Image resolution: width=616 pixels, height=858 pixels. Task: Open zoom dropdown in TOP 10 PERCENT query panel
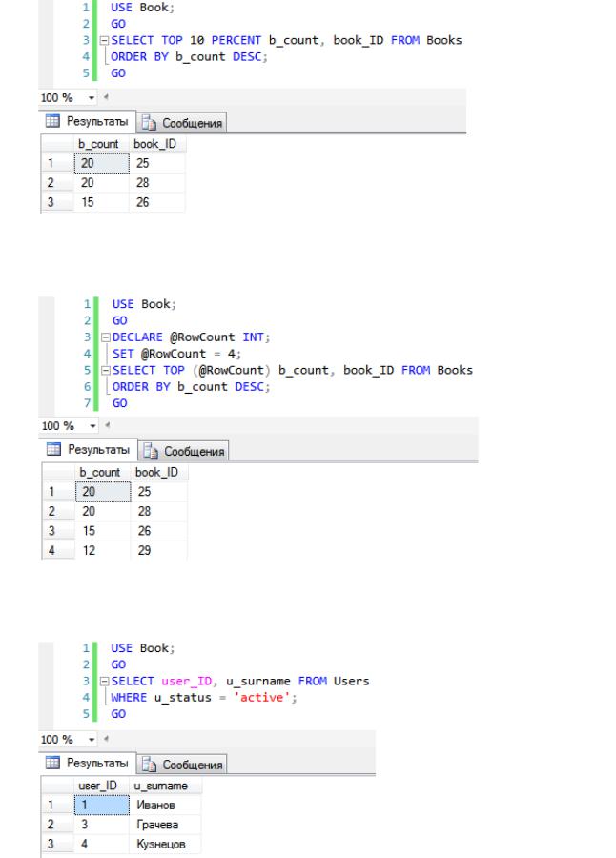coord(92,98)
